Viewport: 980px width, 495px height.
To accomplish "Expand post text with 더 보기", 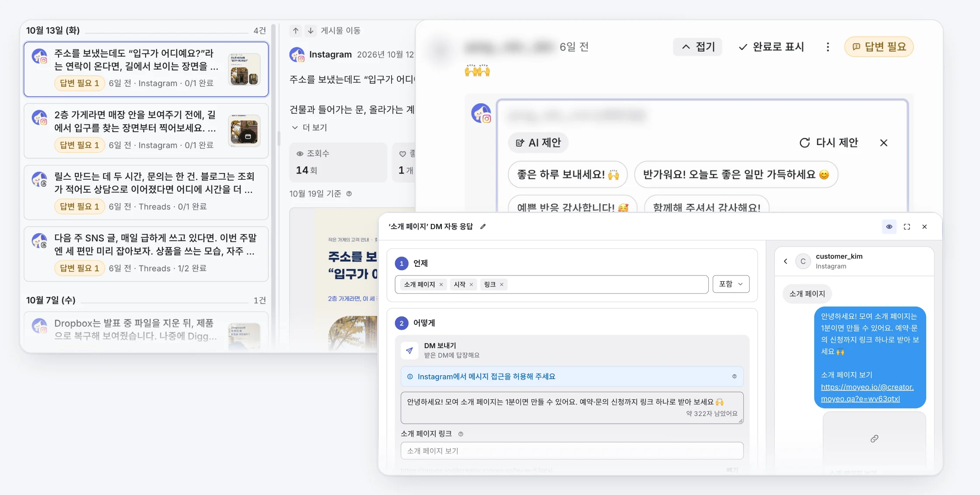I will click(309, 127).
